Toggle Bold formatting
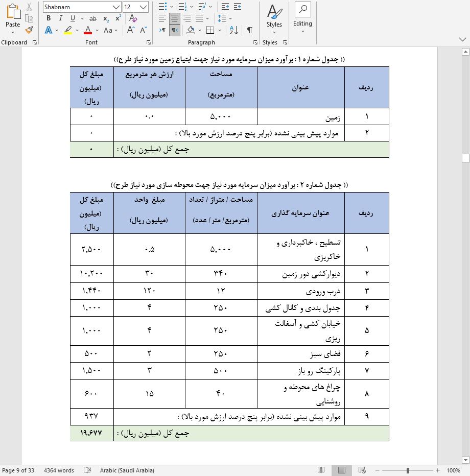The image size is (470, 476). 49,18
